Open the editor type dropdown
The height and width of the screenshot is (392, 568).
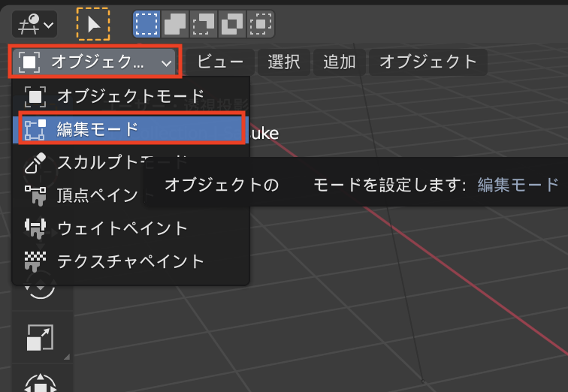click(35, 24)
